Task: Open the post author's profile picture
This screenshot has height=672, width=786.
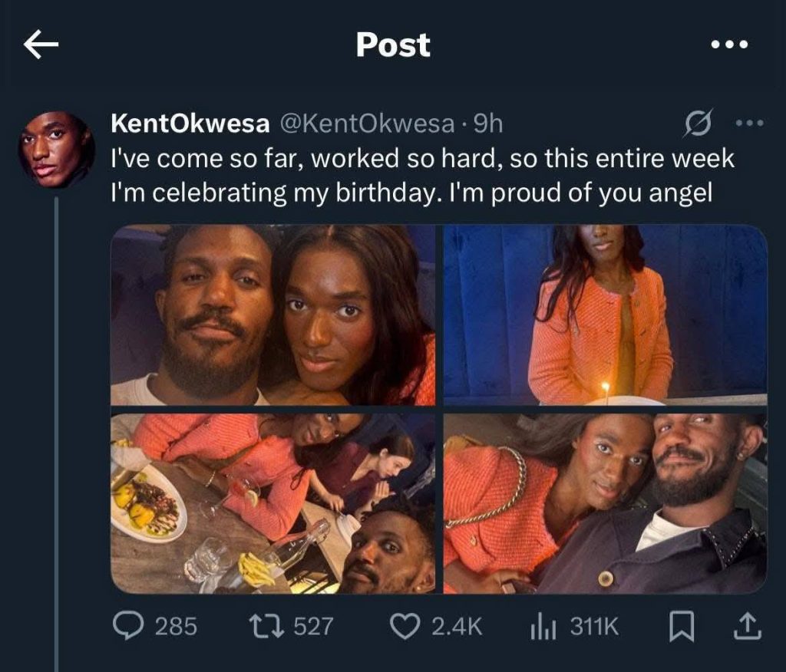Action: pos(56,150)
